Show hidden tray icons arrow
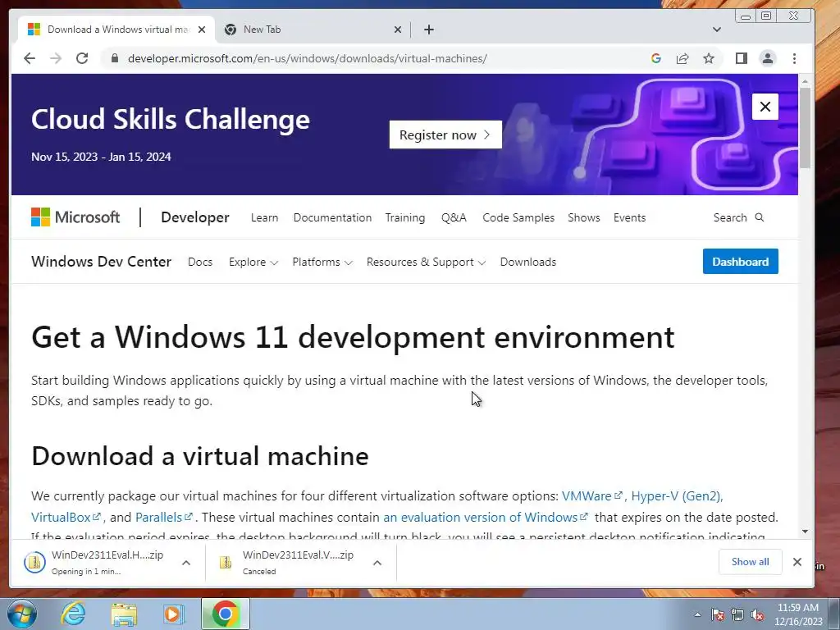The height and width of the screenshot is (630, 840). (x=697, y=615)
